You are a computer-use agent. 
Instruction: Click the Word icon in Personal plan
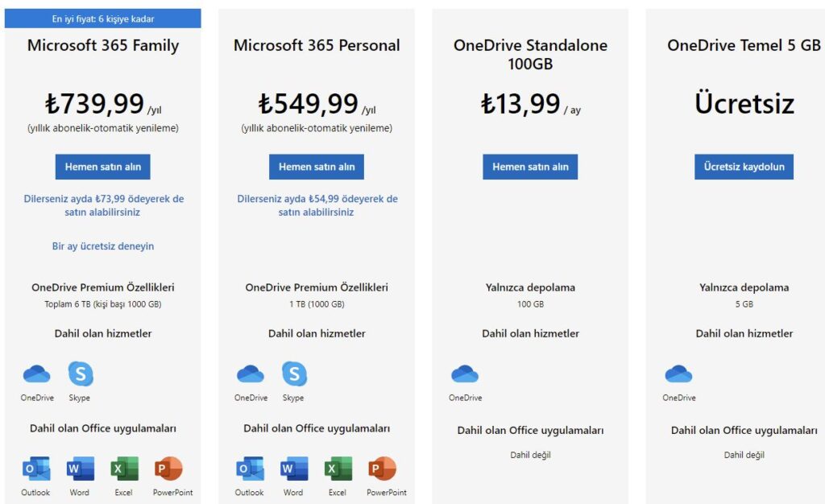pos(294,469)
